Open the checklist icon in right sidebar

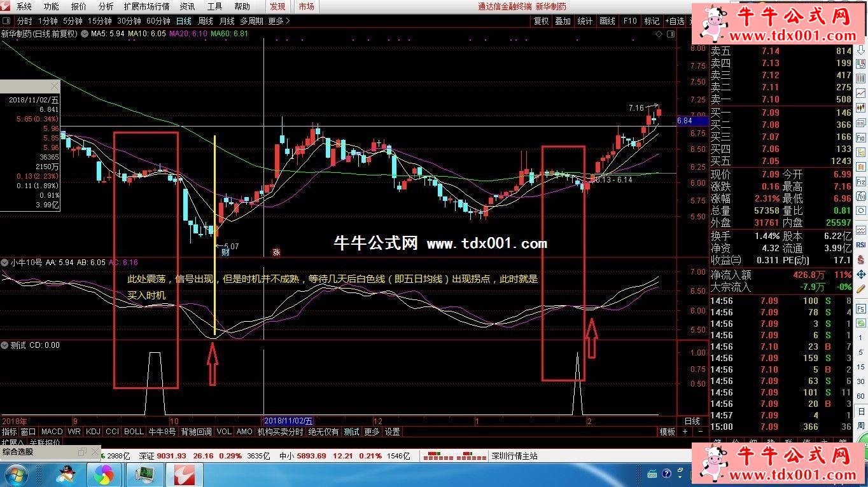coord(861,64)
